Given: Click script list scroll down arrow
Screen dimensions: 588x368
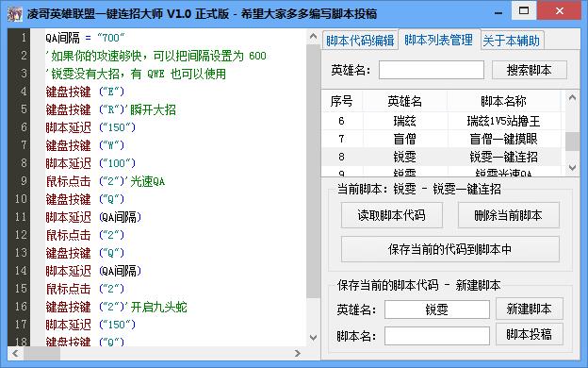Looking at the screenshot, I should [572, 167].
